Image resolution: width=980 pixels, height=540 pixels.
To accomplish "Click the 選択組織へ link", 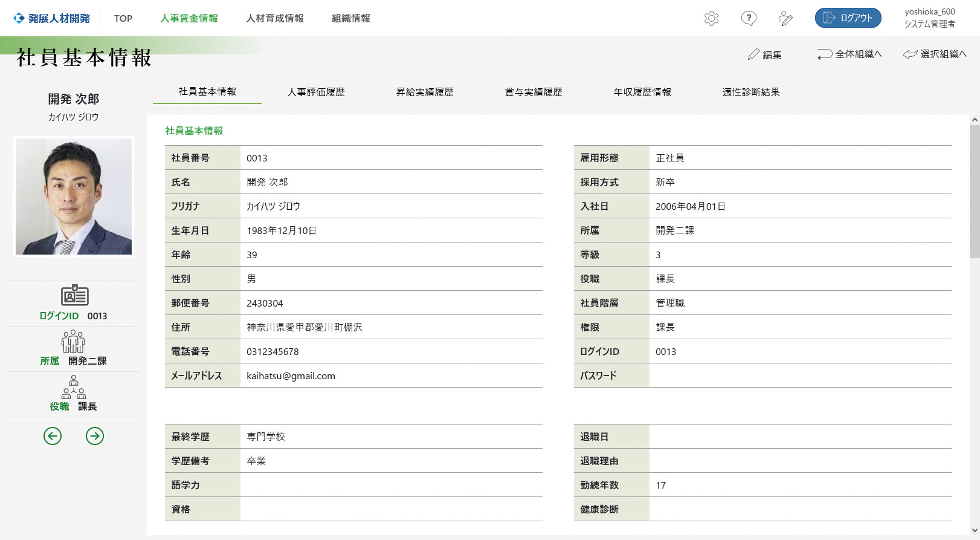I will [x=935, y=54].
